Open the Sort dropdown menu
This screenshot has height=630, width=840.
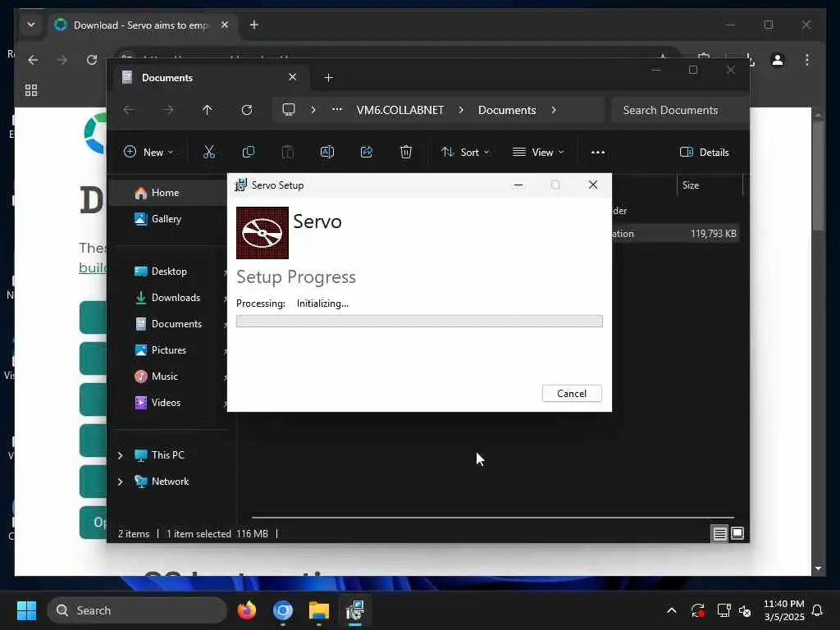click(x=465, y=152)
